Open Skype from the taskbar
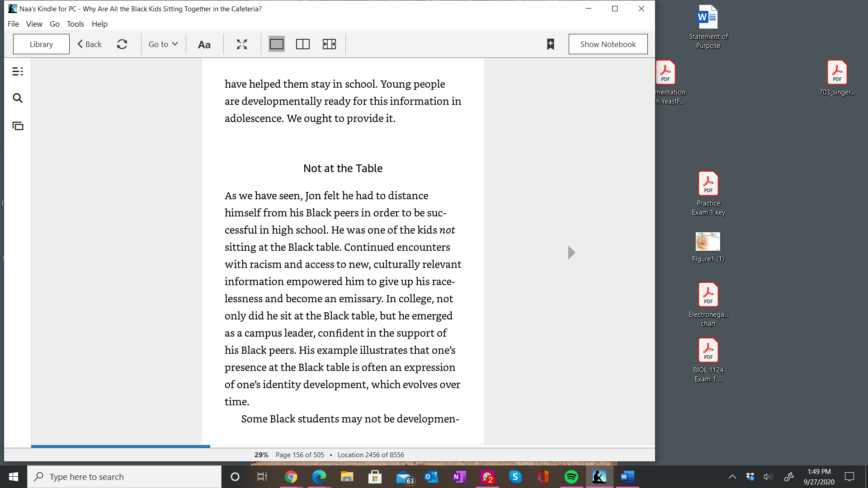868x488 pixels. 515,477
